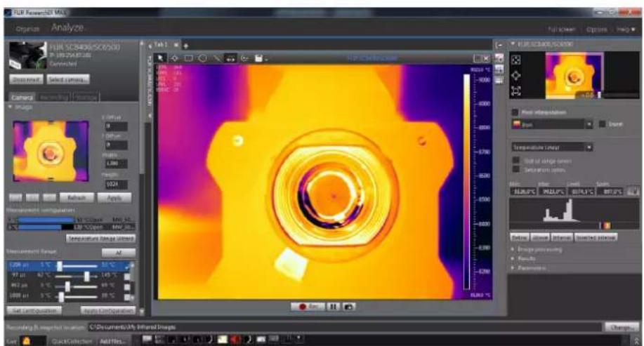Adjust the 97 µs range slider

86,277
